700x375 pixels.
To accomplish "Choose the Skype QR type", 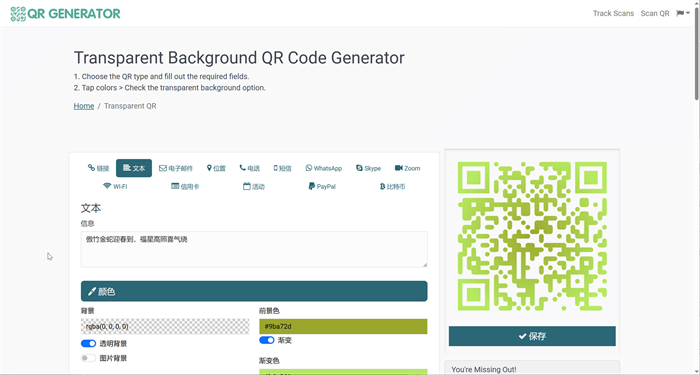I will click(x=368, y=168).
